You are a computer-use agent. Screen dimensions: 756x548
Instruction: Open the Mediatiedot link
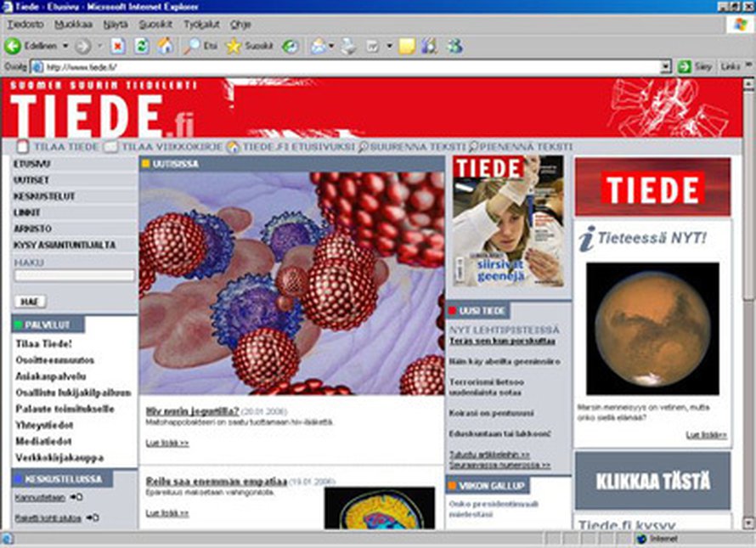coord(43,442)
